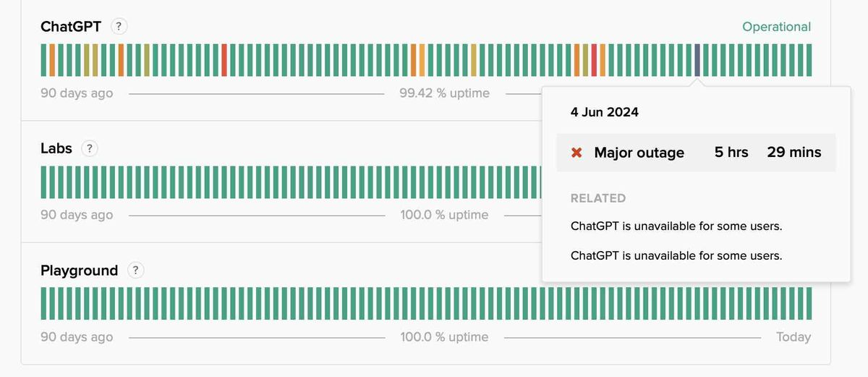868x377 pixels.
Task: Click the Today label under Playground
Action: coord(793,337)
